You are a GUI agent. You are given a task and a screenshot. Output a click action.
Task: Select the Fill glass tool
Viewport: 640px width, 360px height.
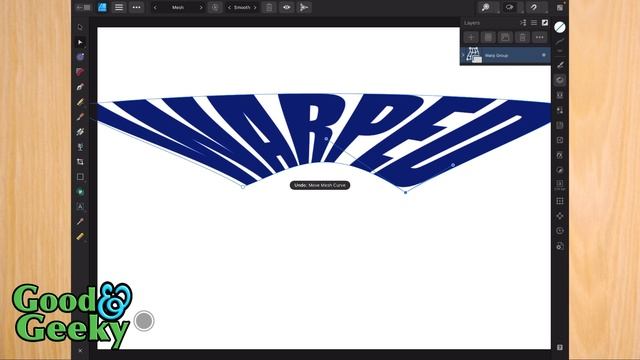click(x=80, y=147)
